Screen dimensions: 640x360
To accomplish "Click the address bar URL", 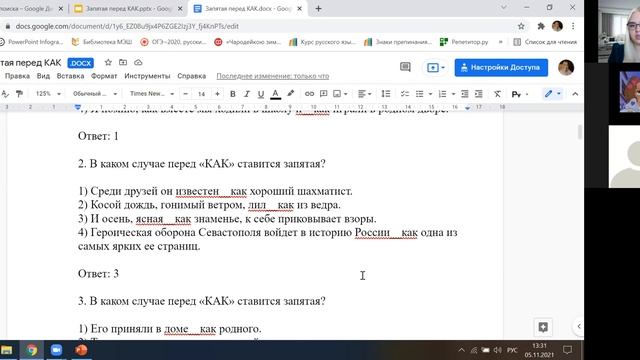I will tap(127, 26).
